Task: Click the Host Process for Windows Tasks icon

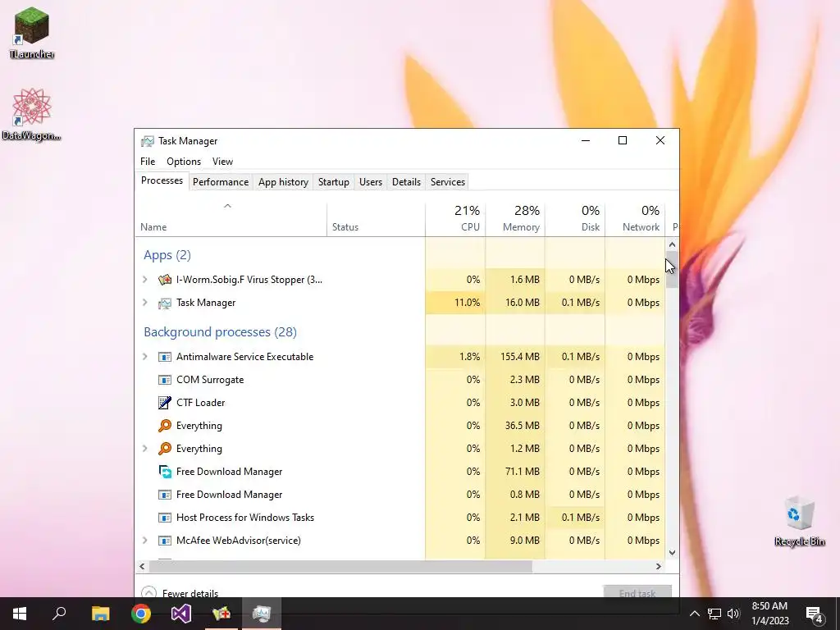Action: pos(165,518)
